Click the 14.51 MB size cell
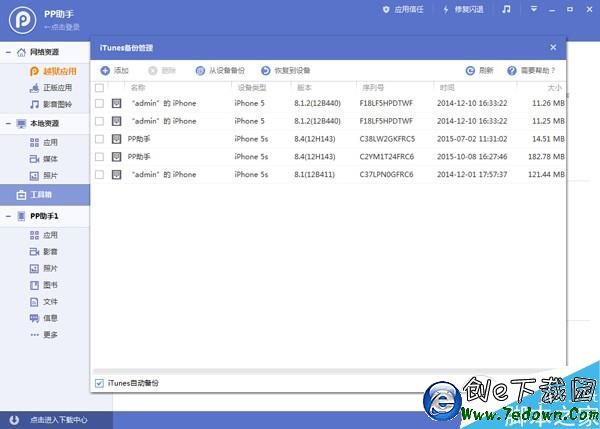The image size is (600, 429). 548,139
